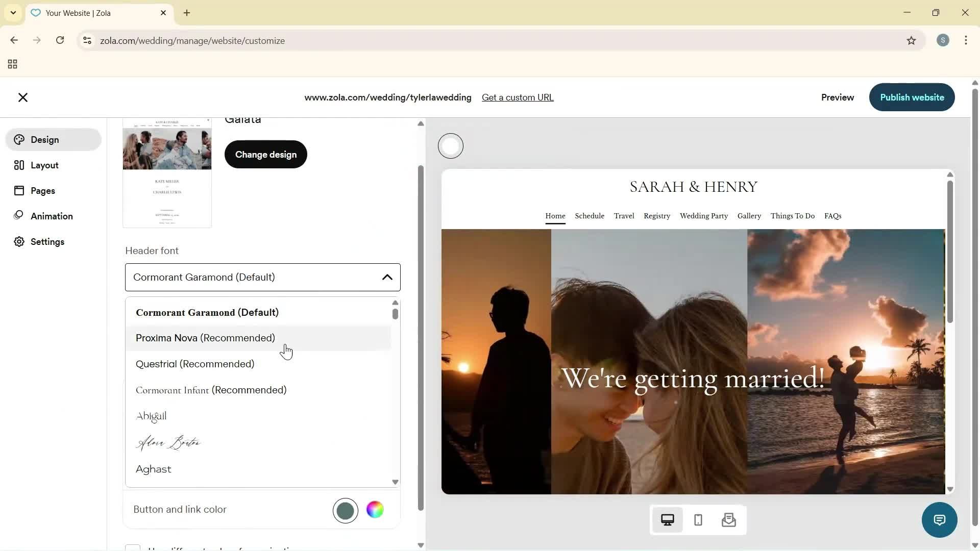Image resolution: width=980 pixels, height=551 pixels.
Task: Collapse the Header font dropdown
Action: click(387, 277)
